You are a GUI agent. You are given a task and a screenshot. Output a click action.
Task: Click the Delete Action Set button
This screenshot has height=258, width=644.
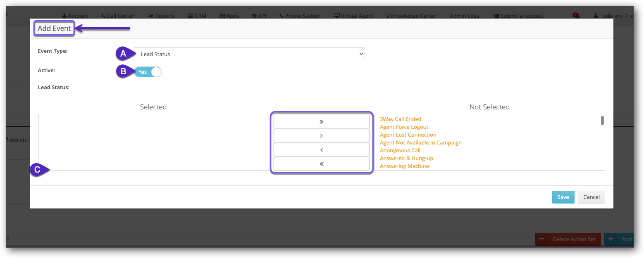click(x=568, y=239)
